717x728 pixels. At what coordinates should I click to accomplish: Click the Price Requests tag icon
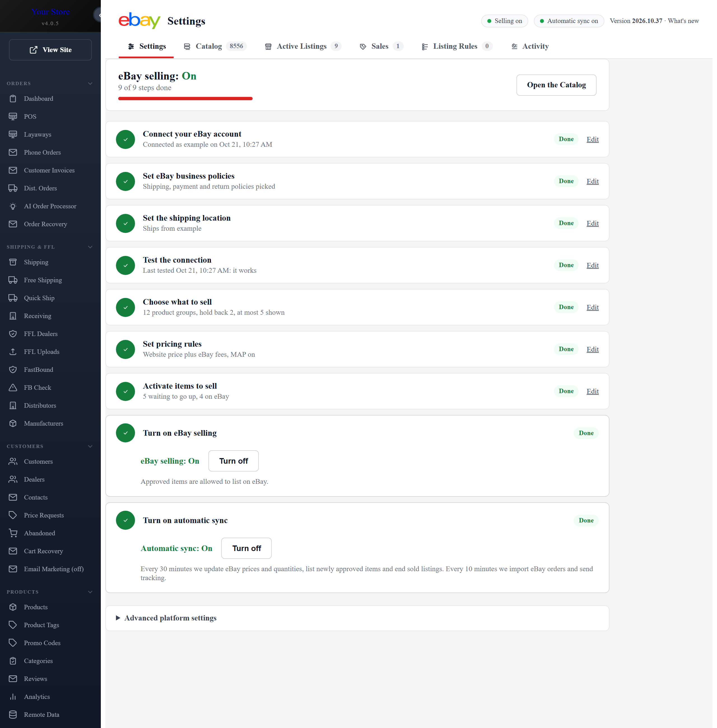point(13,515)
